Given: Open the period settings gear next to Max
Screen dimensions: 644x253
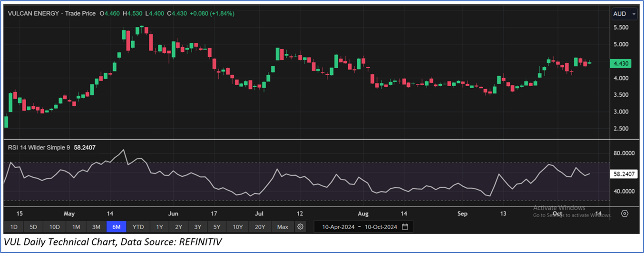Looking at the screenshot, I should click(x=300, y=227).
